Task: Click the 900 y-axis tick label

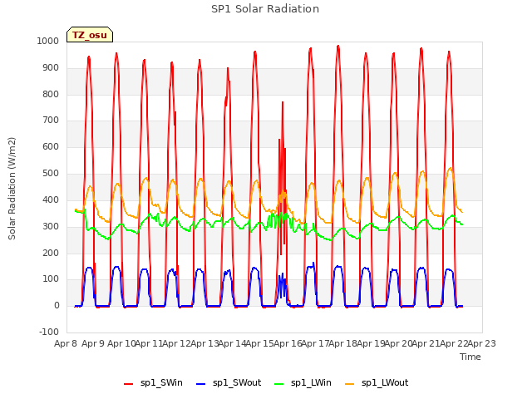Action: coord(51,67)
